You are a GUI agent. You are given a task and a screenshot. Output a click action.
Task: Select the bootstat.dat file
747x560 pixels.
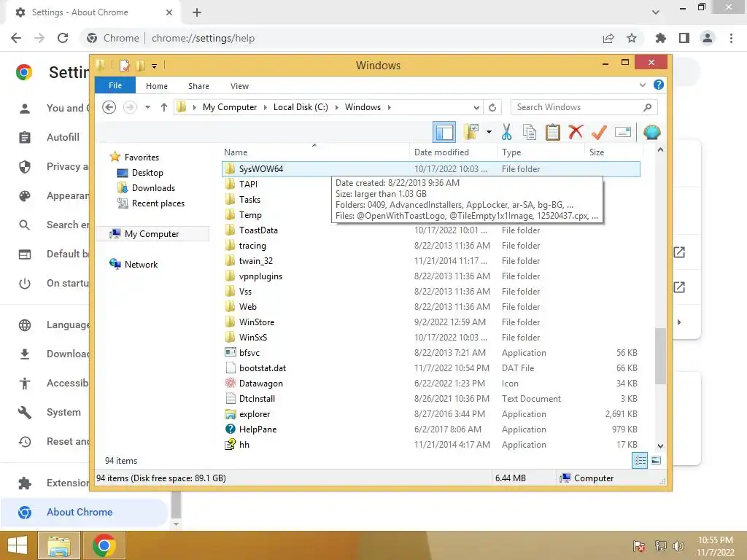(430, 368)
